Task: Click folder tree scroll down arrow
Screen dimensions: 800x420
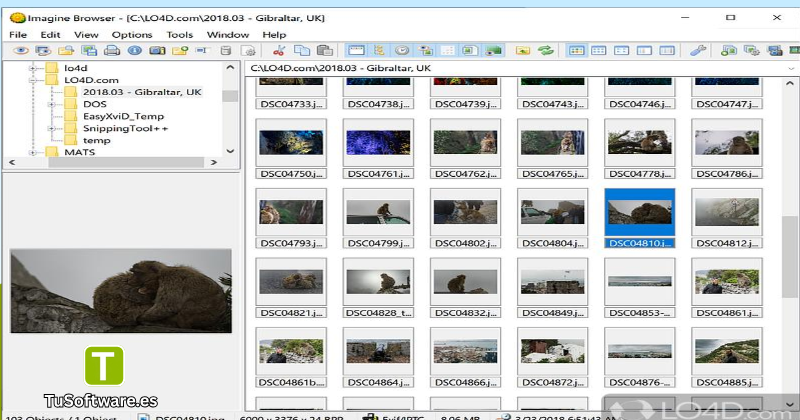Action: pyautogui.click(x=230, y=151)
